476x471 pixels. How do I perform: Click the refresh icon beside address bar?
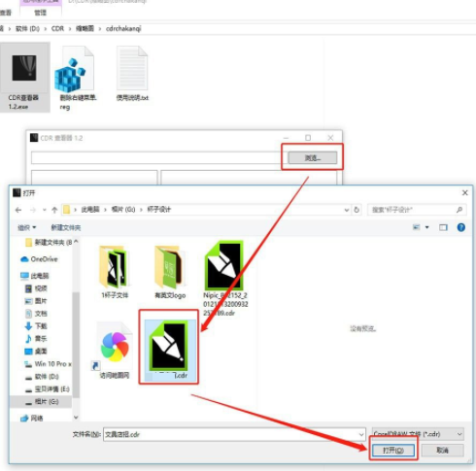(357, 210)
